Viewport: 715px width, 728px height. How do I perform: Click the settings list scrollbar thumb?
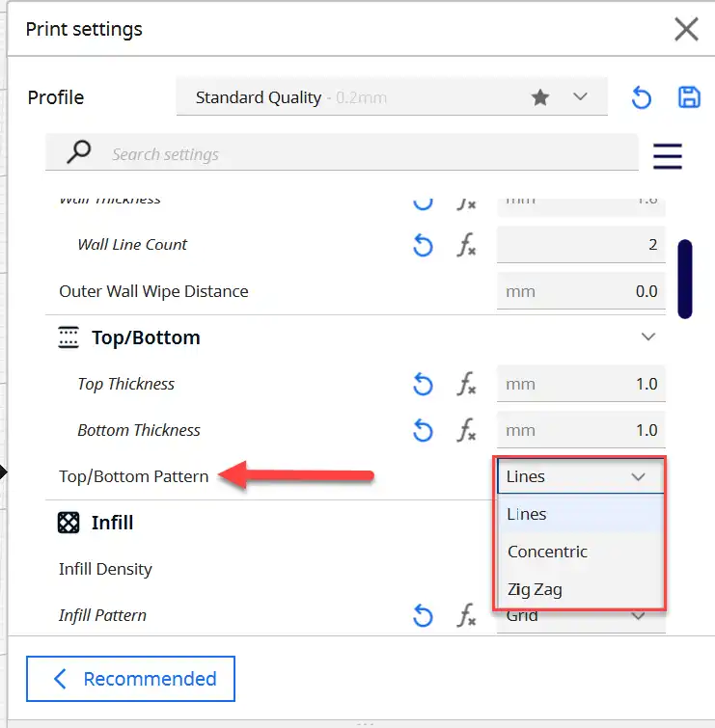[x=685, y=279]
